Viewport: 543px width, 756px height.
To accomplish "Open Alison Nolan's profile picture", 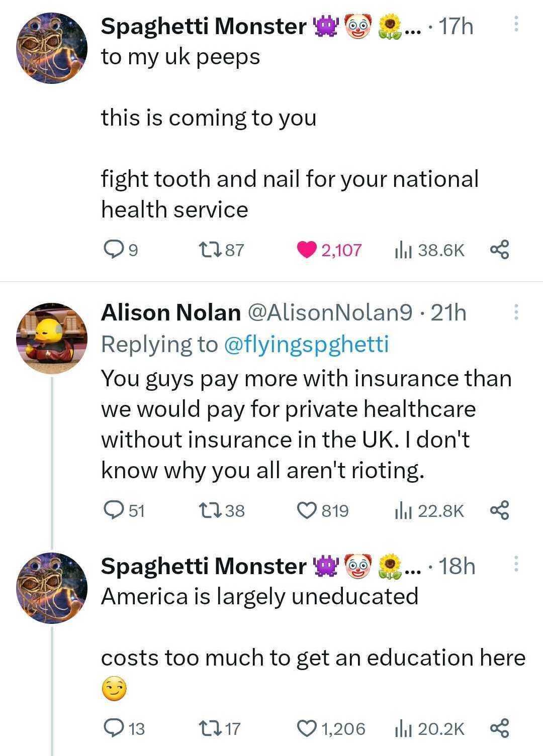I will [52, 338].
